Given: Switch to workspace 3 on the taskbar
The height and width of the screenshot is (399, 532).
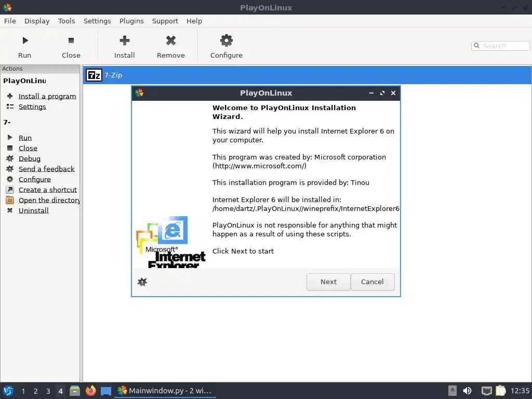Looking at the screenshot, I should point(48,391).
